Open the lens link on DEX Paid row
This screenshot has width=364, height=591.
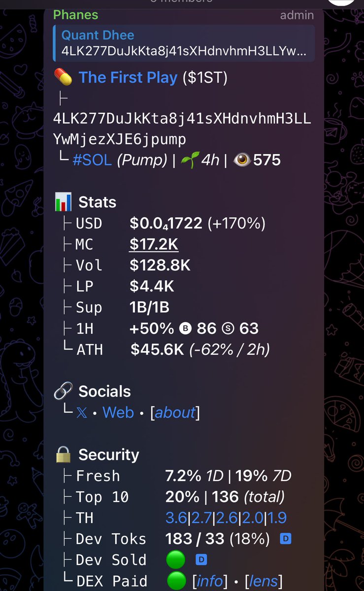[264, 581]
